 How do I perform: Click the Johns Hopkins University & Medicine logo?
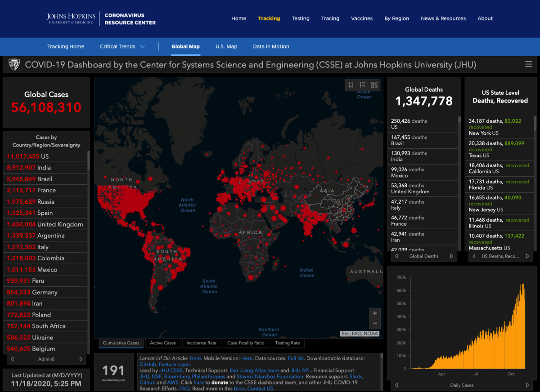[70, 18]
